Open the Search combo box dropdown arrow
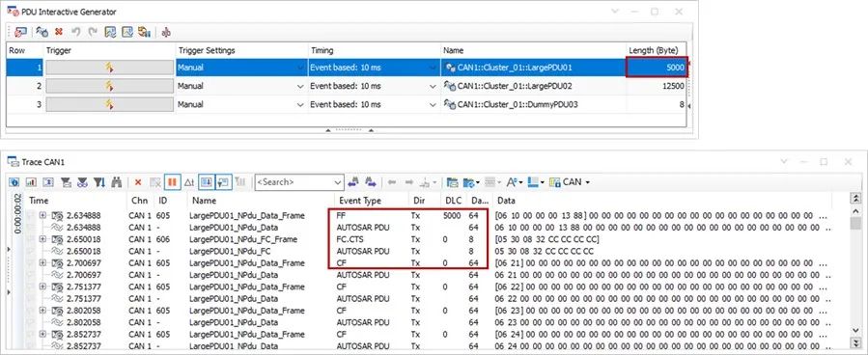This screenshot has height=355, width=868. pyautogui.click(x=338, y=182)
